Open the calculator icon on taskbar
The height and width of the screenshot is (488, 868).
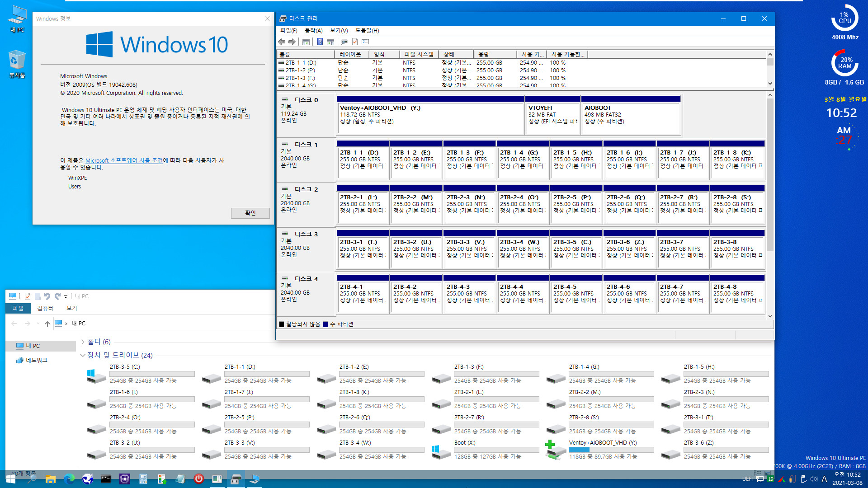tap(143, 479)
